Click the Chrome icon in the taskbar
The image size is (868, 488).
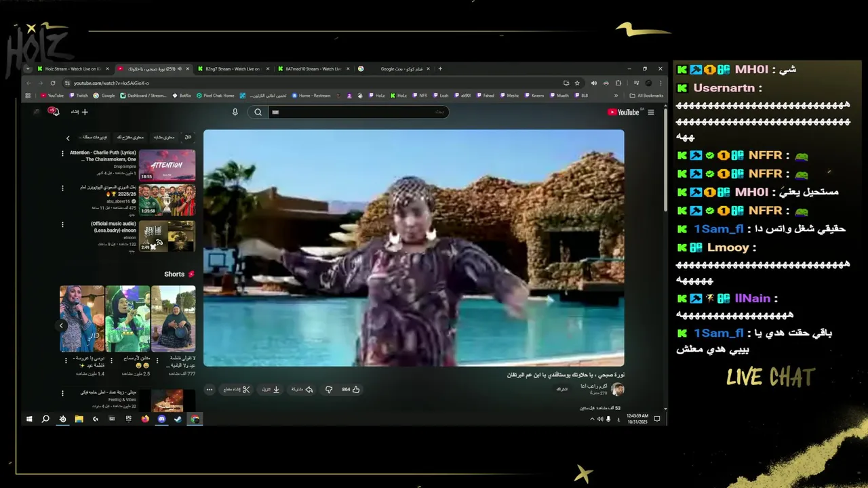(195, 419)
